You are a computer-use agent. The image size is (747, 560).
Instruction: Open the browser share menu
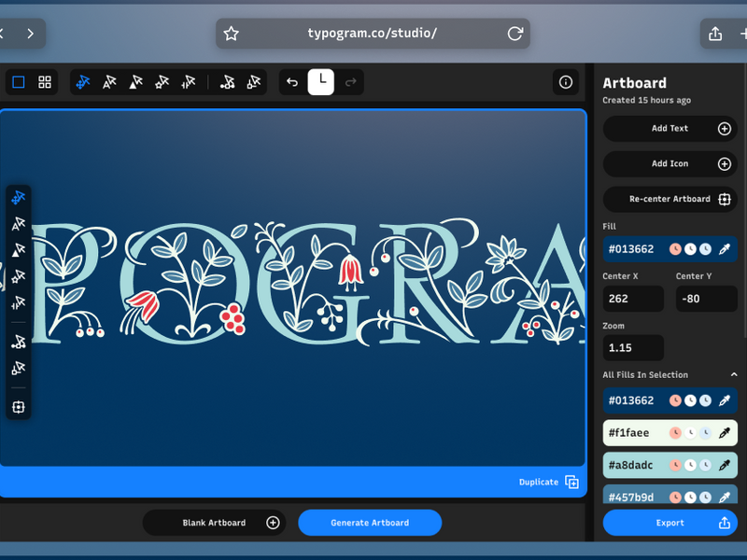point(715,34)
